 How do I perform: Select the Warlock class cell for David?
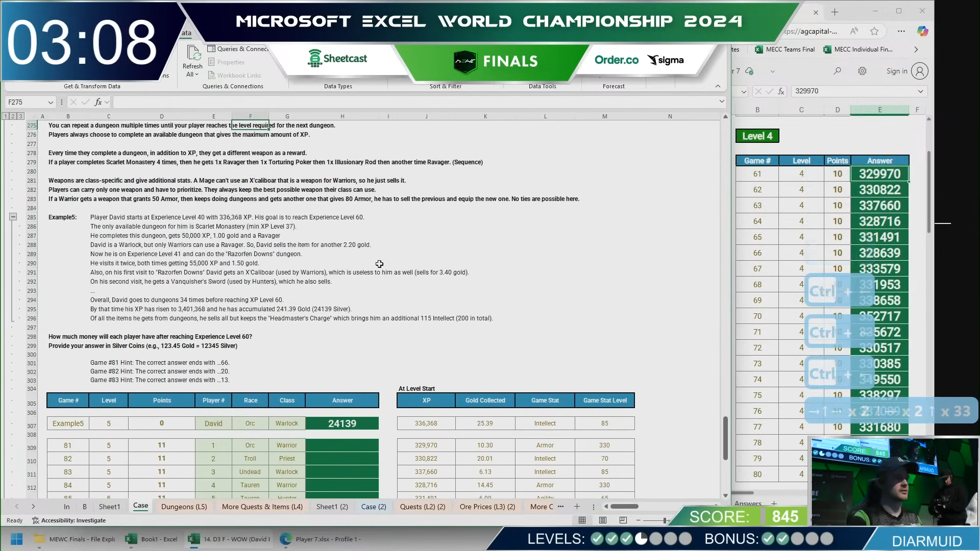point(287,423)
